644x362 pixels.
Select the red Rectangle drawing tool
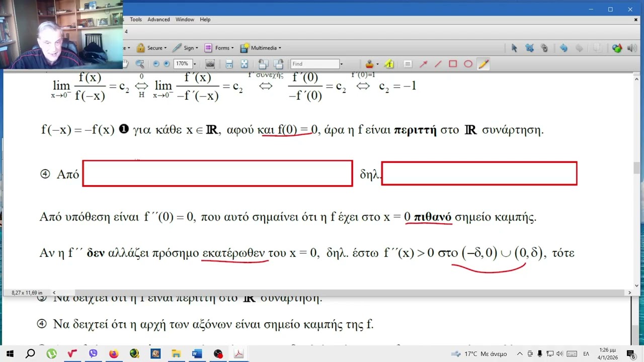(453, 64)
